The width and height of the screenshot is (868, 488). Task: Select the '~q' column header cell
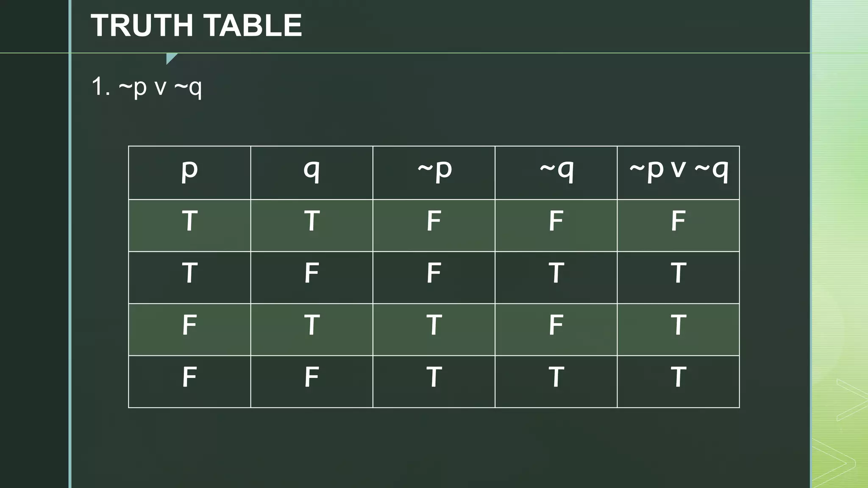click(x=556, y=173)
